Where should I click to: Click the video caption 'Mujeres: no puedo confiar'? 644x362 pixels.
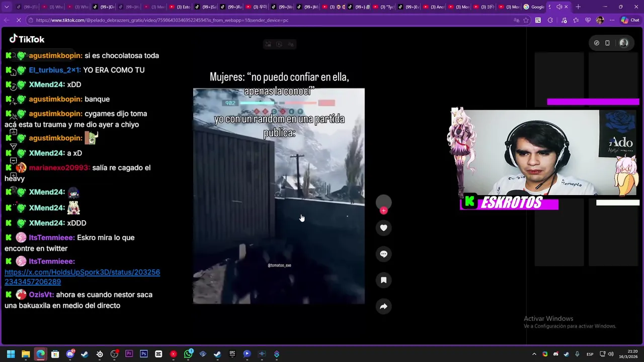click(x=279, y=84)
